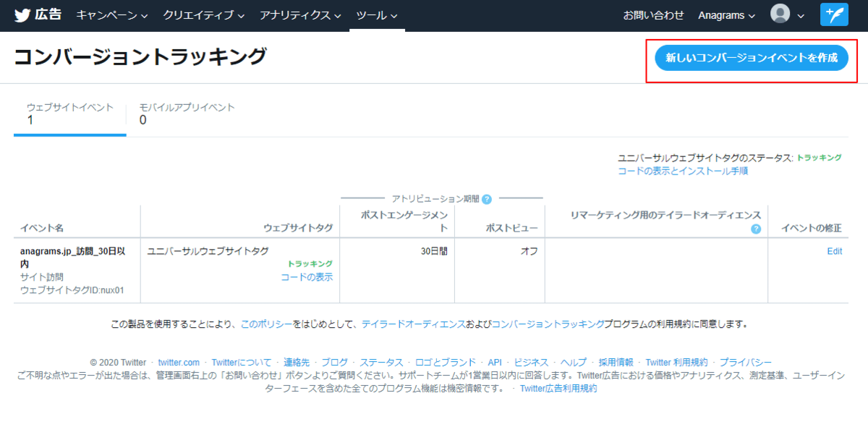
Task: Click 採用情報 footer link
Action: click(x=616, y=362)
